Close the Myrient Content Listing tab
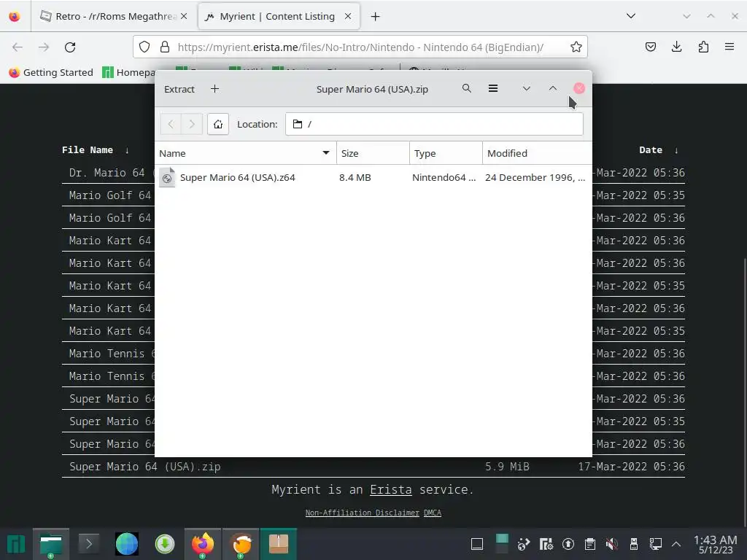747x560 pixels. pos(348,16)
